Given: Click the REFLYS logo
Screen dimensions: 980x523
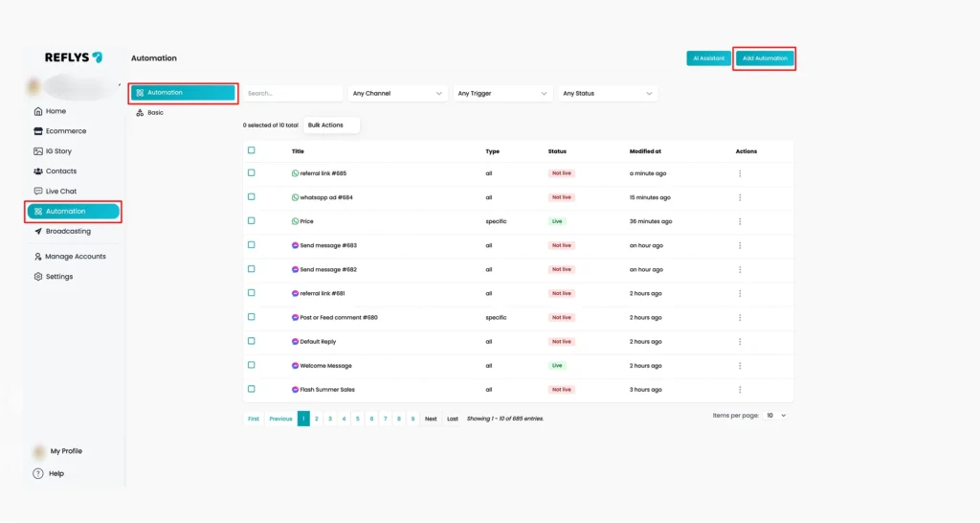Looking at the screenshot, I should point(74,57).
